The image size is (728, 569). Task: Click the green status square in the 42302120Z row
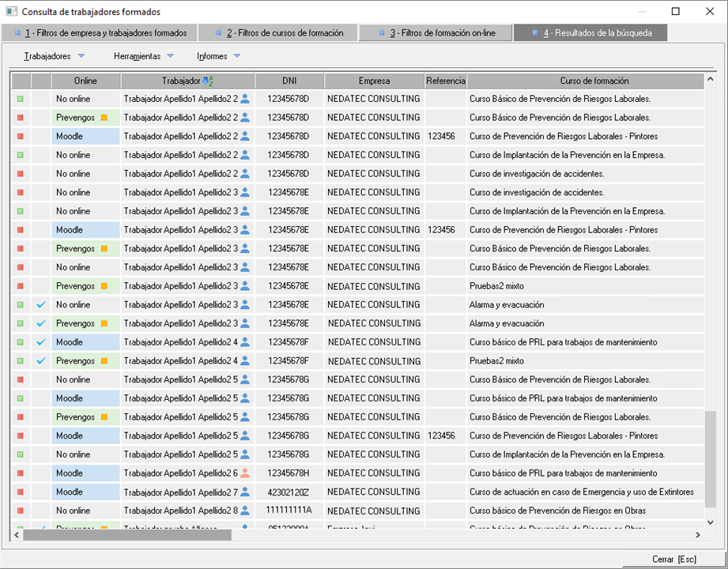coord(21,492)
